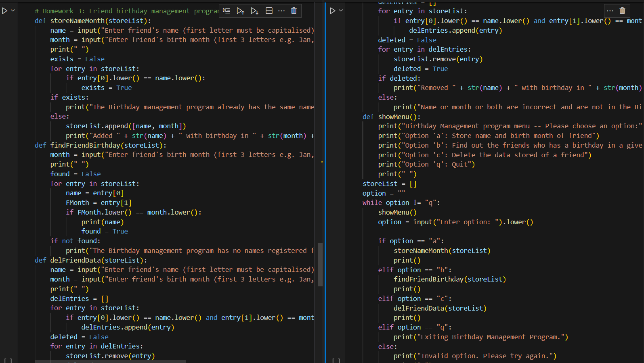644x363 pixels.
Task: Click 'def findFriendBirthday(storeList):' definition line
Action: [100, 145]
